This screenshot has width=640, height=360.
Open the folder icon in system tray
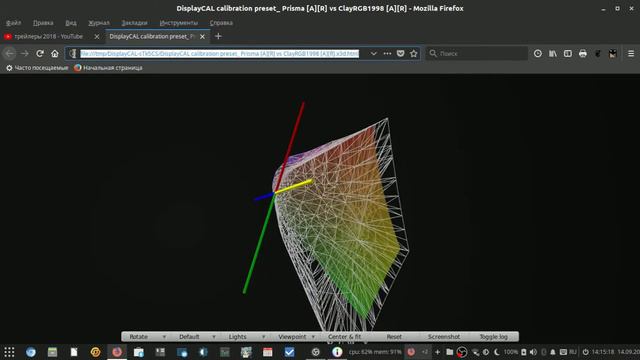coord(449,352)
